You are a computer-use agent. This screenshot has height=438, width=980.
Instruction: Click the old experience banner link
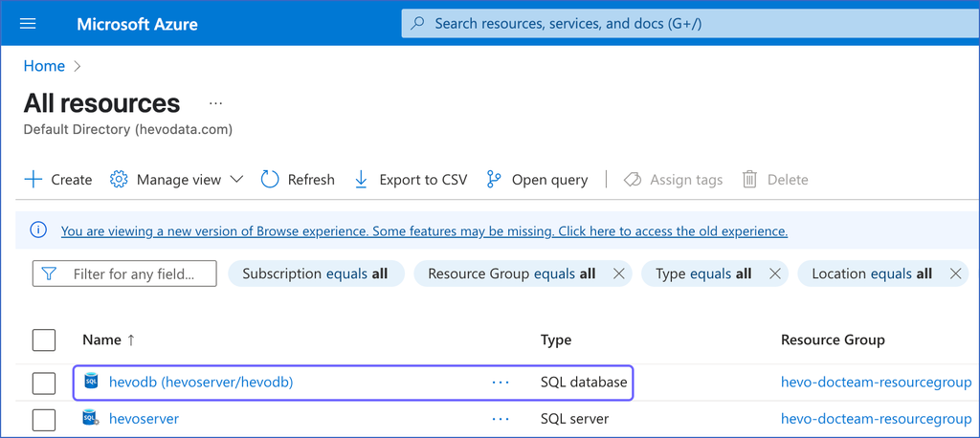(424, 231)
